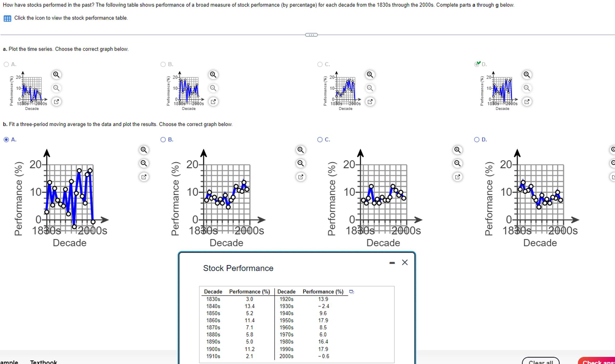Zoom in on part a graph A
The image size is (615, 364).
(x=56, y=75)
